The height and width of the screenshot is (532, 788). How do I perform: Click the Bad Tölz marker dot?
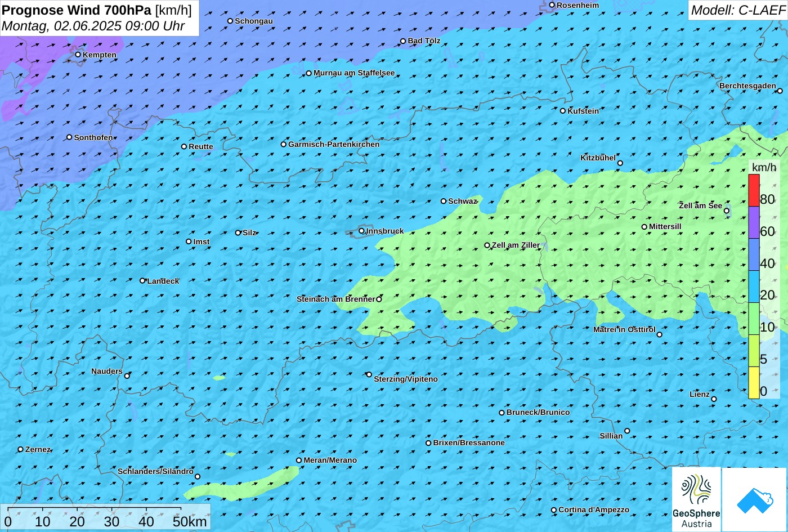pyautogui.click(x=403, y=41)
